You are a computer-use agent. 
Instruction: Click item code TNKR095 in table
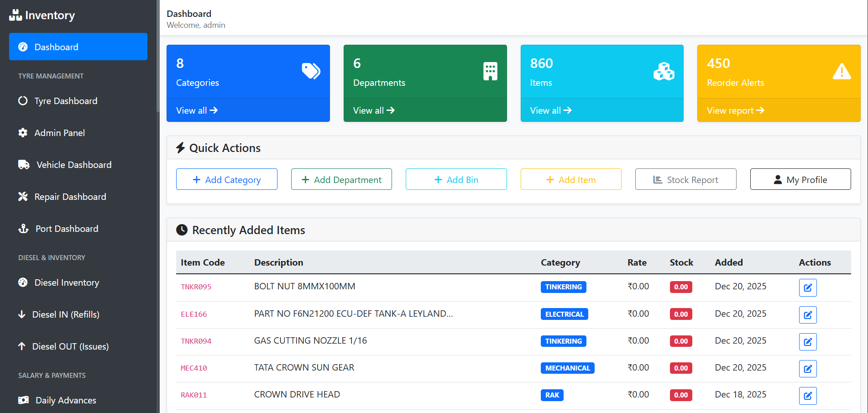click(196, 287)
